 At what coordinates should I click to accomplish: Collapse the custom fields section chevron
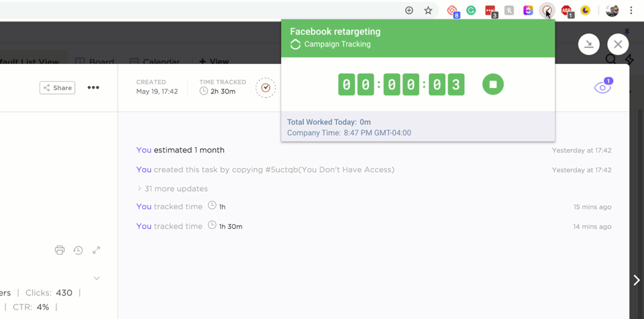tap(97, 278)
